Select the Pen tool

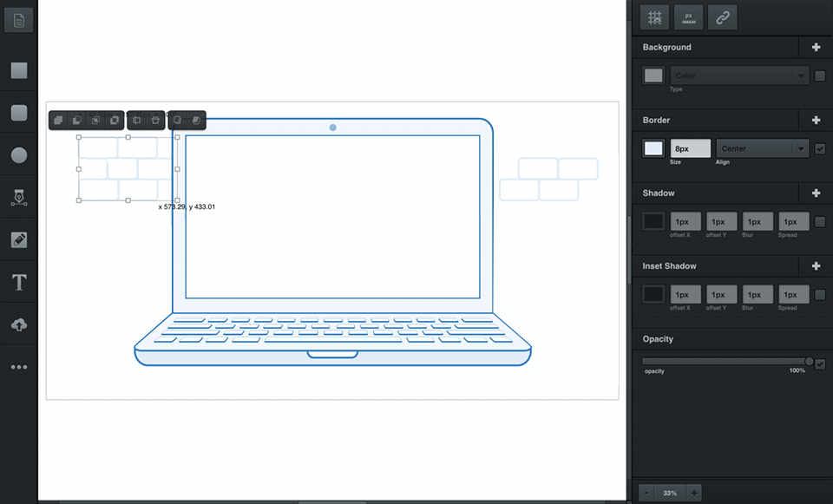coord(18,197)
